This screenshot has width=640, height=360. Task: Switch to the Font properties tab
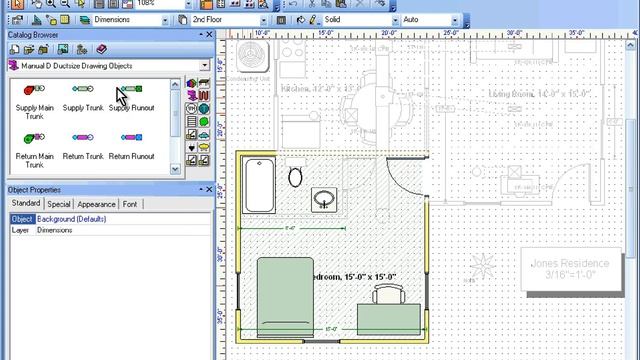tap(130, 204)
